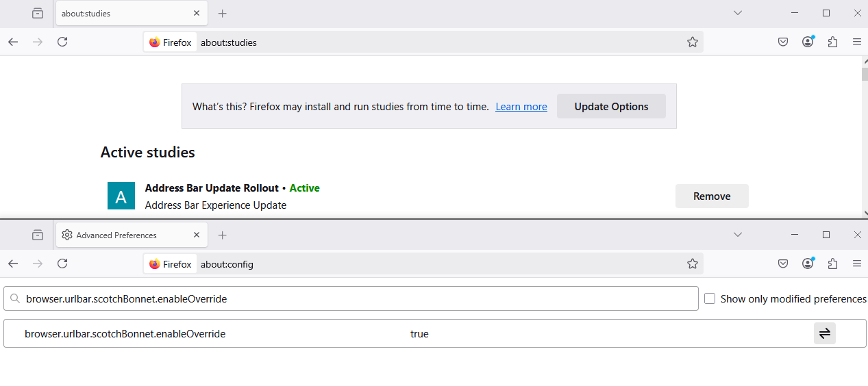
Task: Click the about:config address bar URL
Action: pyautogui.click(x=227, y=264)
